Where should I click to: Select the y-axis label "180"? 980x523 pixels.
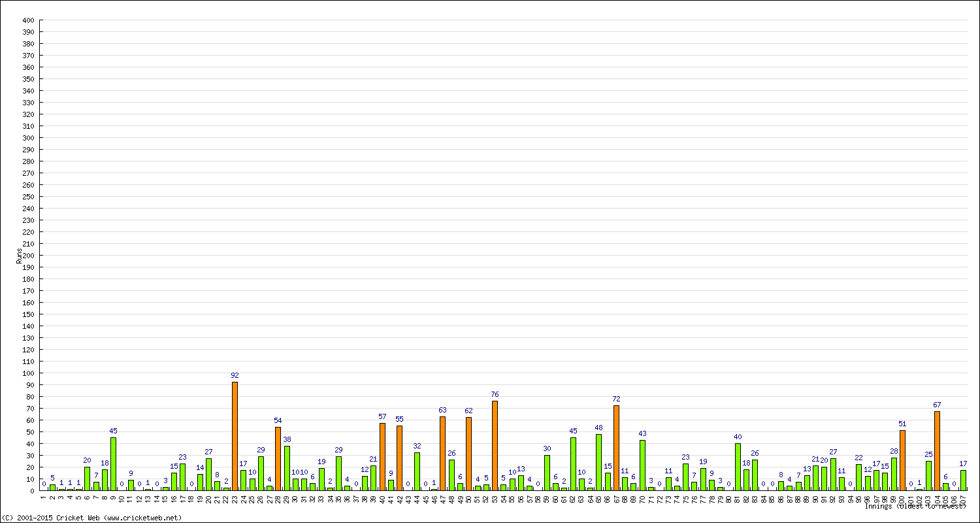pos(27,279)
